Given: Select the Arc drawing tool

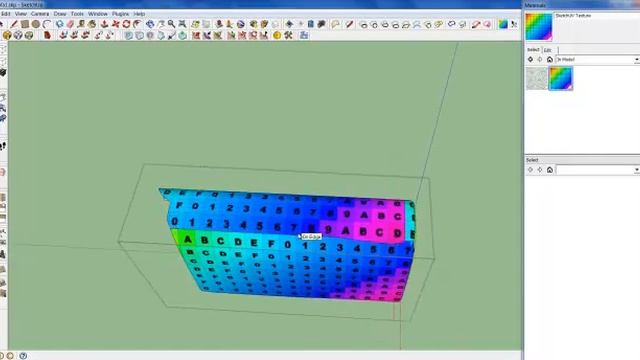Looking at the screenshot, I should coord(47,24).
